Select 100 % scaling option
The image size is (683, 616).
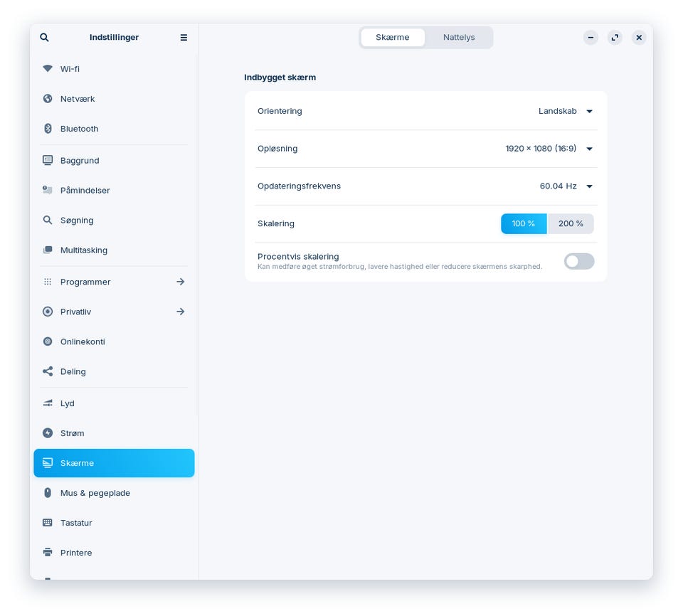click(524, 223)
